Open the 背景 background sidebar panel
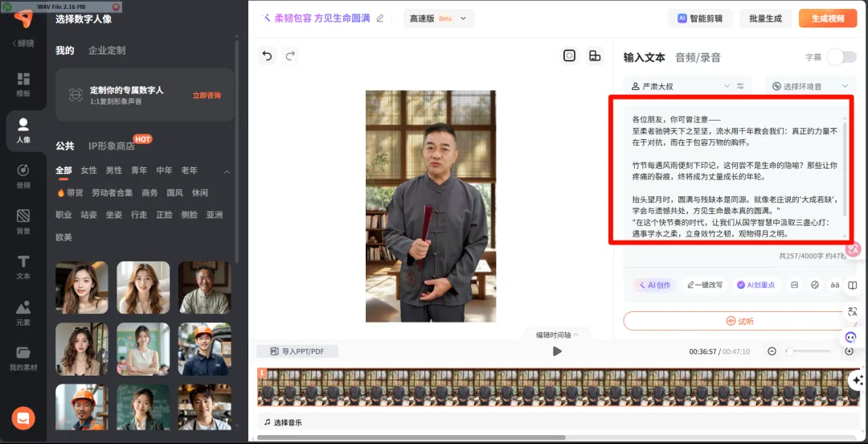 click(23, 222)
